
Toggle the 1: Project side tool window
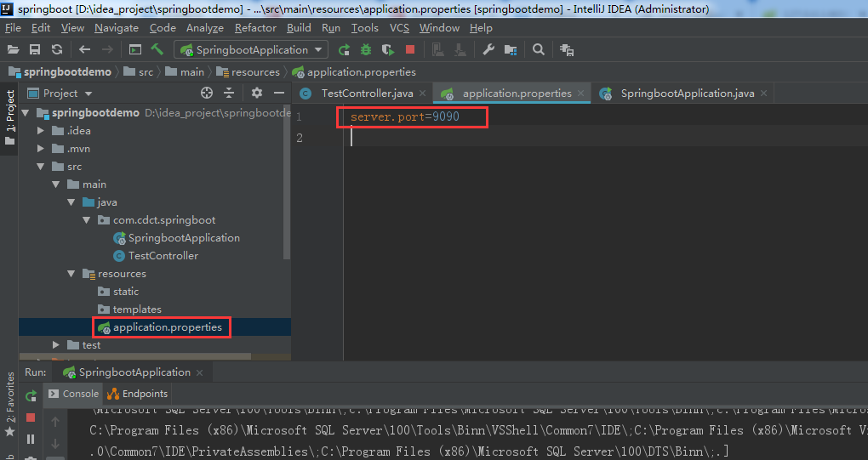tap(9, 116)
